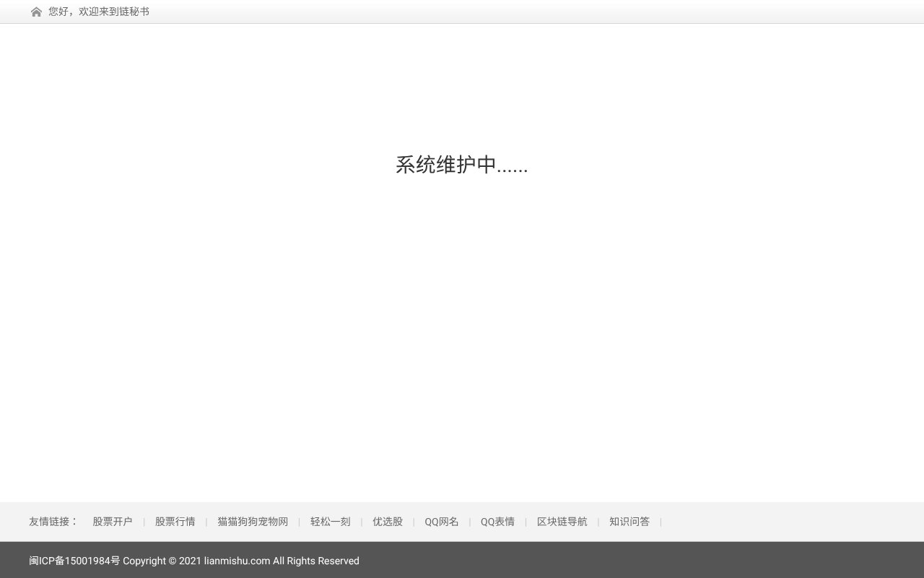Open the 轻松一刻 link
Screen dimensions: 924x578
point(330,522)
